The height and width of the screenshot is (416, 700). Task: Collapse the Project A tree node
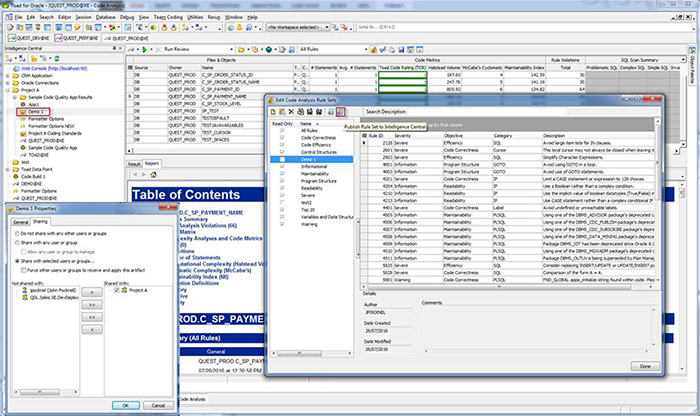7,90
